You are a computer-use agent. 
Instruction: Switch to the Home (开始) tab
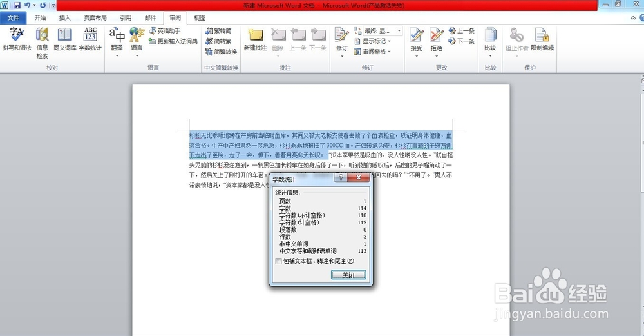(x=40, y=17)
